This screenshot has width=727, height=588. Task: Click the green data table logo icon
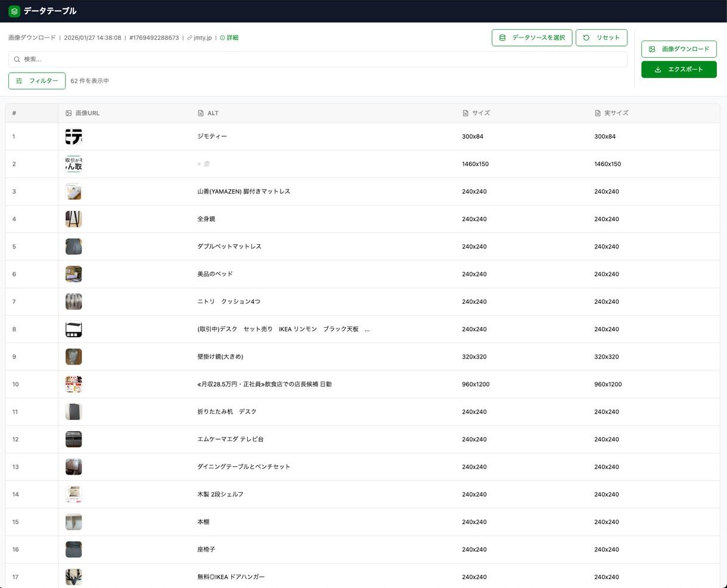pyautogui.click(x=14, y=11)
